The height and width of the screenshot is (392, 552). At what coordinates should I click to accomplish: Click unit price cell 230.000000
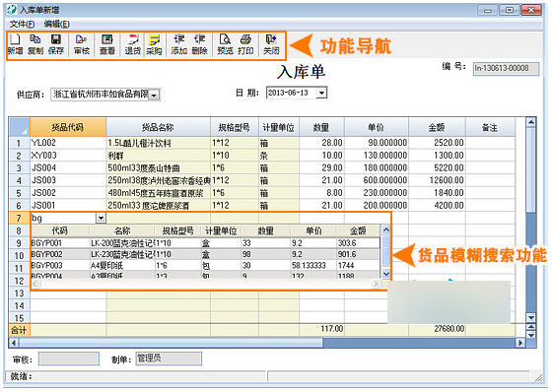coord(377,193)
